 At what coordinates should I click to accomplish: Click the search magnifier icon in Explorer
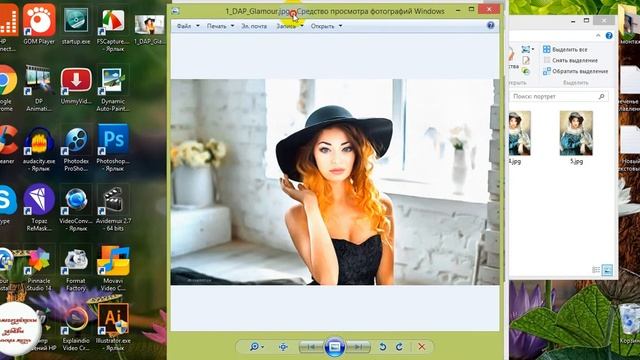pos(602,96)
